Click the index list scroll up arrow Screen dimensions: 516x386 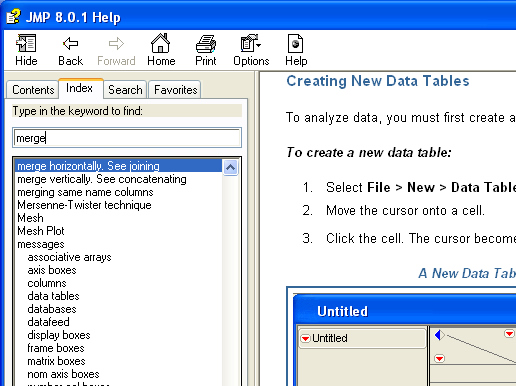[x=230, y=167]
